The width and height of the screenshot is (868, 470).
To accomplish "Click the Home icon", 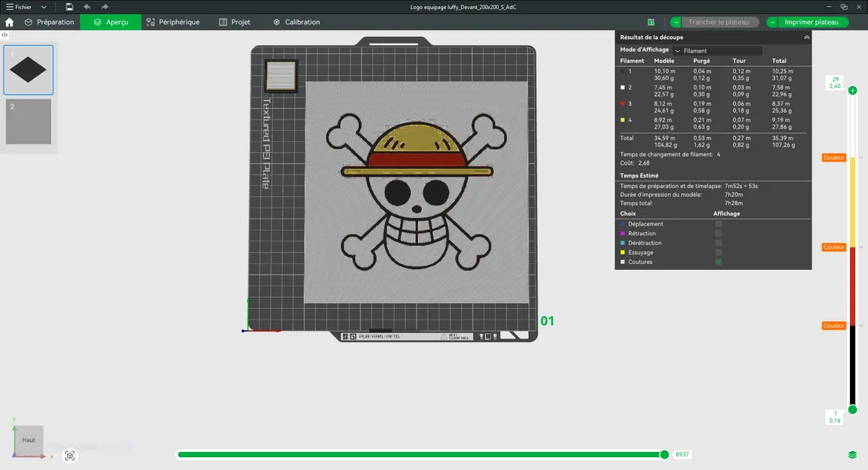I will (9, 23).
